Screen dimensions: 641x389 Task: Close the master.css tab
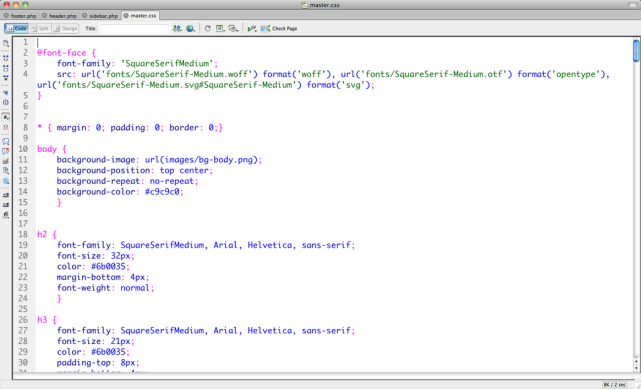click(x=126, y=16)
